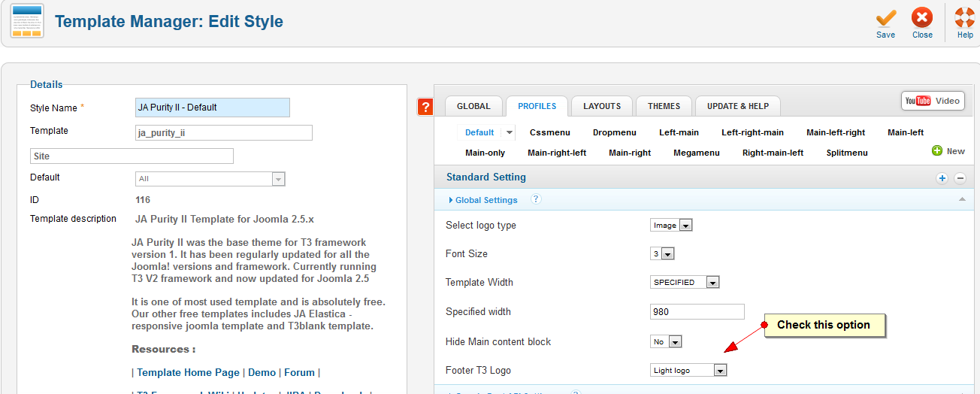Click the Template field ja_purity_ii
The width and height of the screenshot is (980, 394).
coord(224,133)
